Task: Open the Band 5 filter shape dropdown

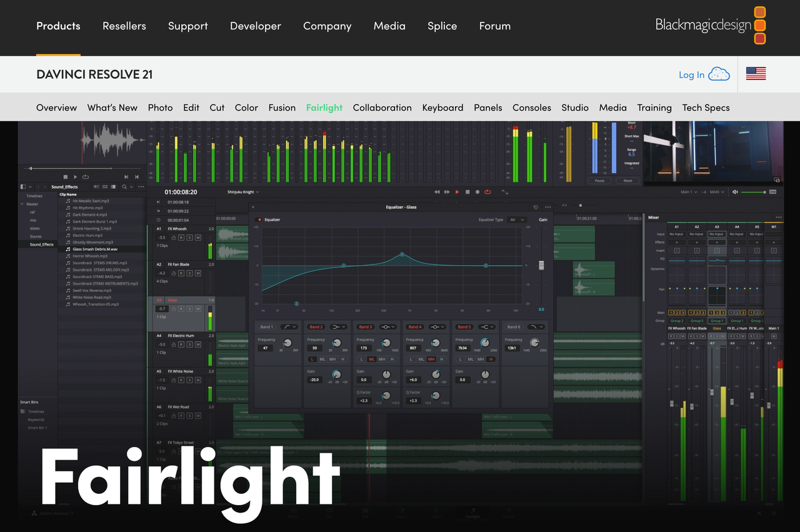Action: 487,326
